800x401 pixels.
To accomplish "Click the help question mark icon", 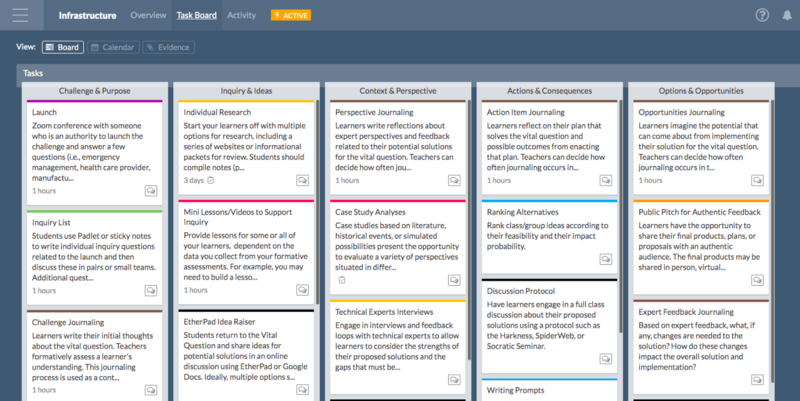I will click(762, 15).
